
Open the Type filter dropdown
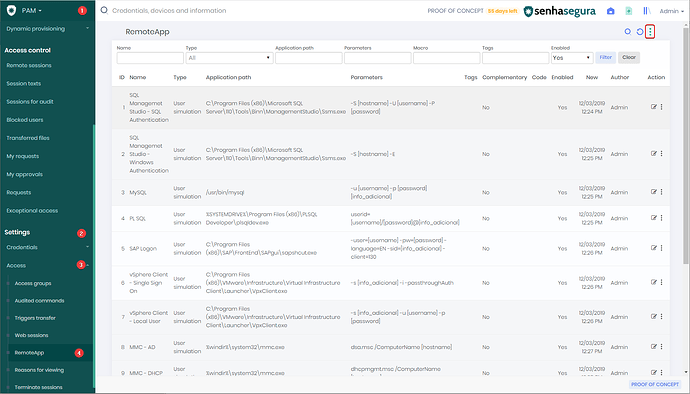point(229,58)
